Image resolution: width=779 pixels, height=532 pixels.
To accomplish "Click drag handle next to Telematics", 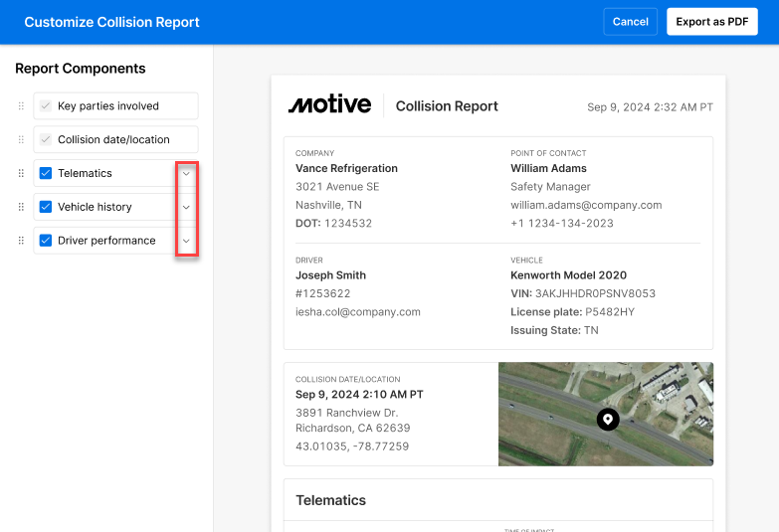I will 21,173.
